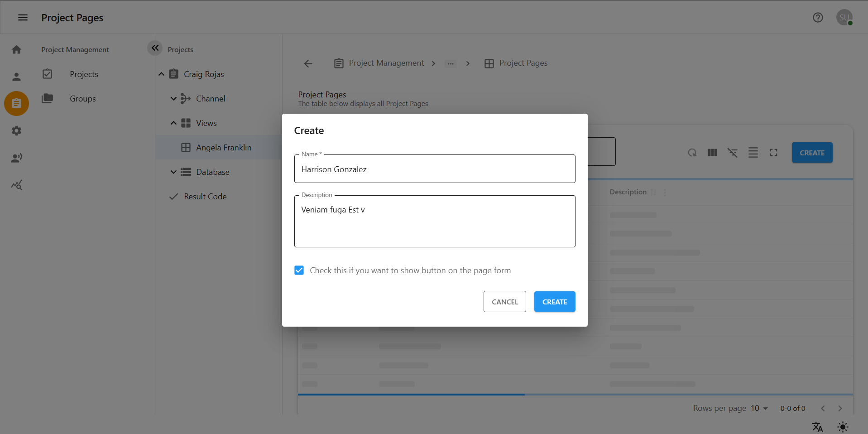
Task: Click the hamburger menu beside Project Pages
Action: [23, 17]
